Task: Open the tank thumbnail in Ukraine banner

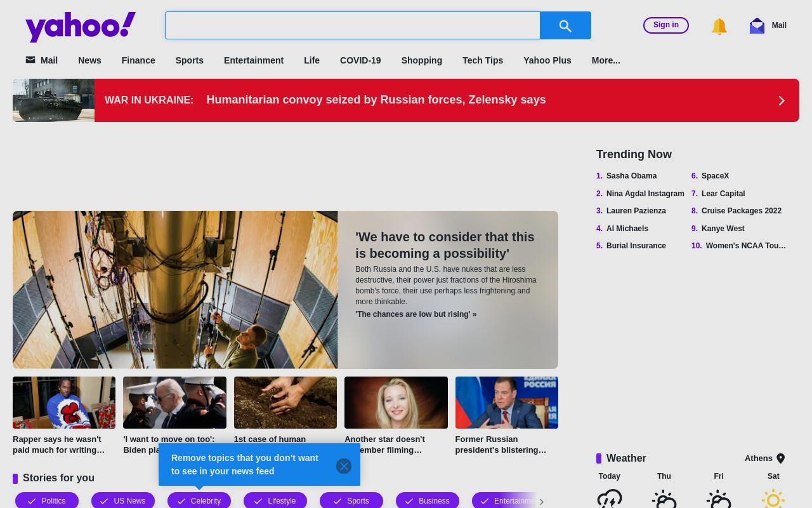Action: (53, 100)
